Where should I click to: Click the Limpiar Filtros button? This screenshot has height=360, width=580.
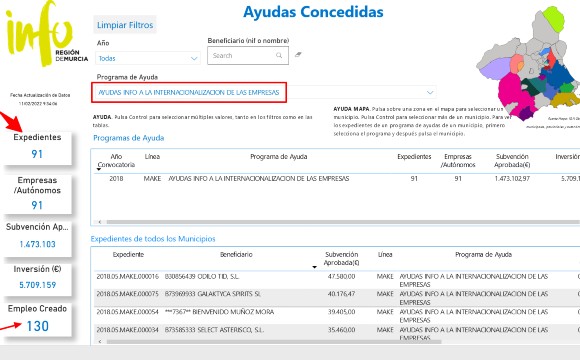point(125,25)
